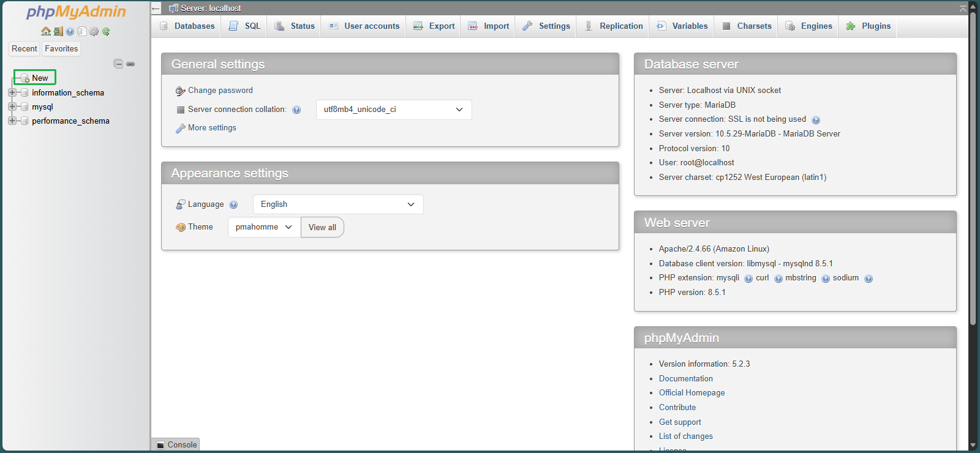The image size is (980, 453).
Task: Switch to the Replication tab
Action: 613,26
